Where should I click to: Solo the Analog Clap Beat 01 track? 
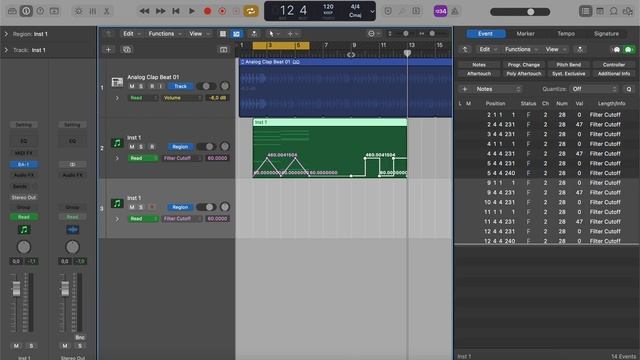141,86
